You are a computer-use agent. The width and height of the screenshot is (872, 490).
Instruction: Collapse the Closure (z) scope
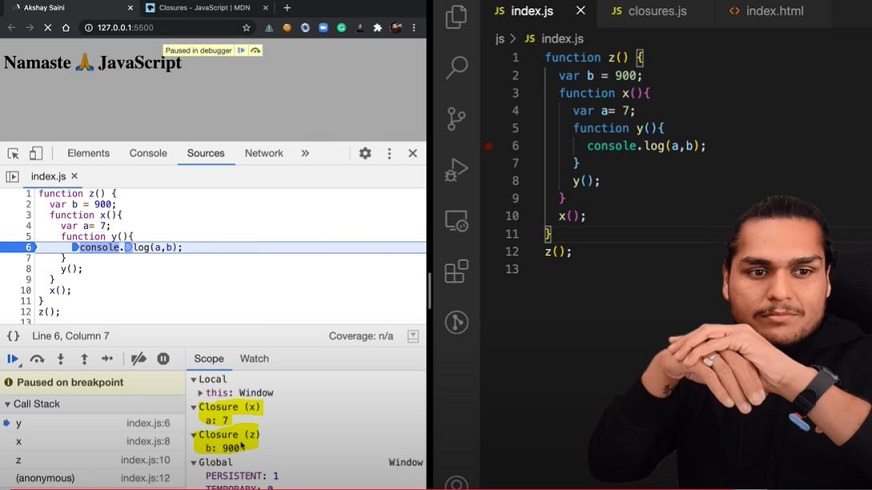[194, 435]
